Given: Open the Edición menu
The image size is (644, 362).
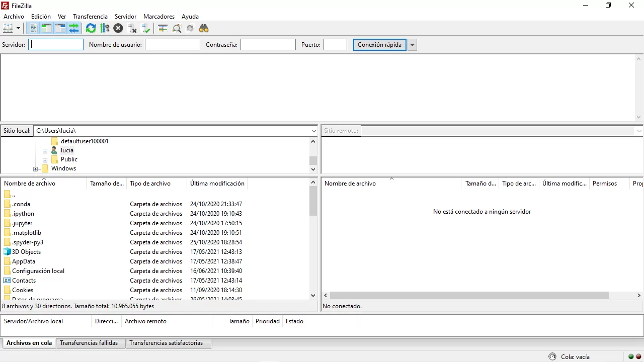Looking at the screenshot, I should click(x=41, y=17).
